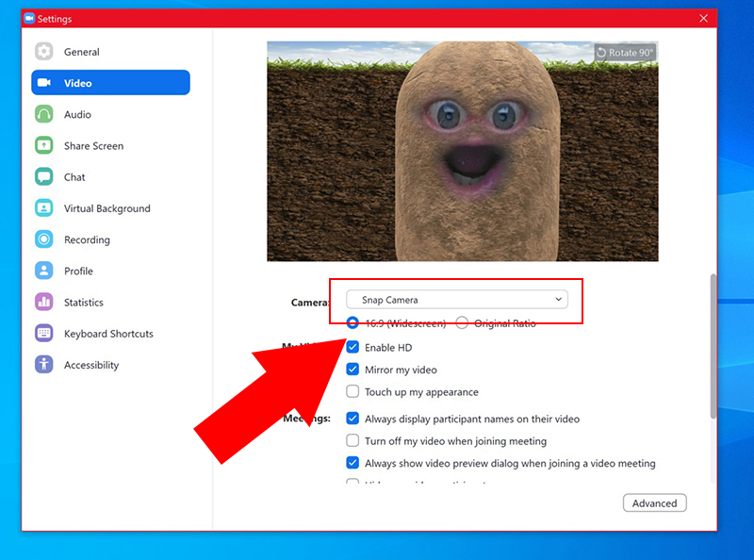Click the Zoom logo in title bar
Image resolution: width=754 pixels, height=560 pixels.
click(29, 18)
